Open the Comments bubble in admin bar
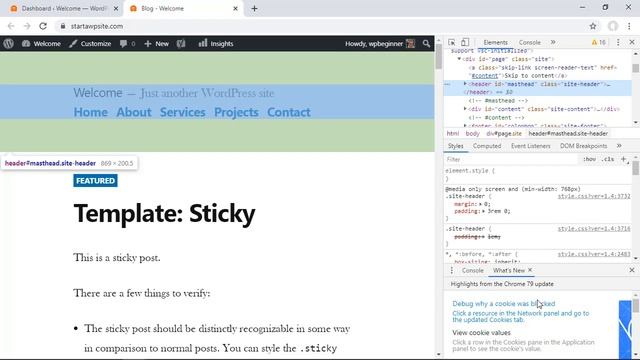This screenshot has width=640, height=360. [x=127, y=44]
